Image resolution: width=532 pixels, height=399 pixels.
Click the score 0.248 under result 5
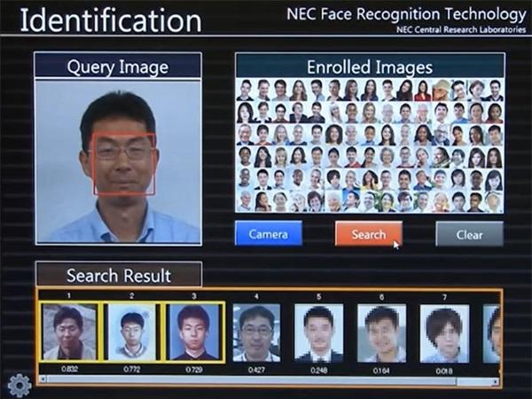coord(319,371)
